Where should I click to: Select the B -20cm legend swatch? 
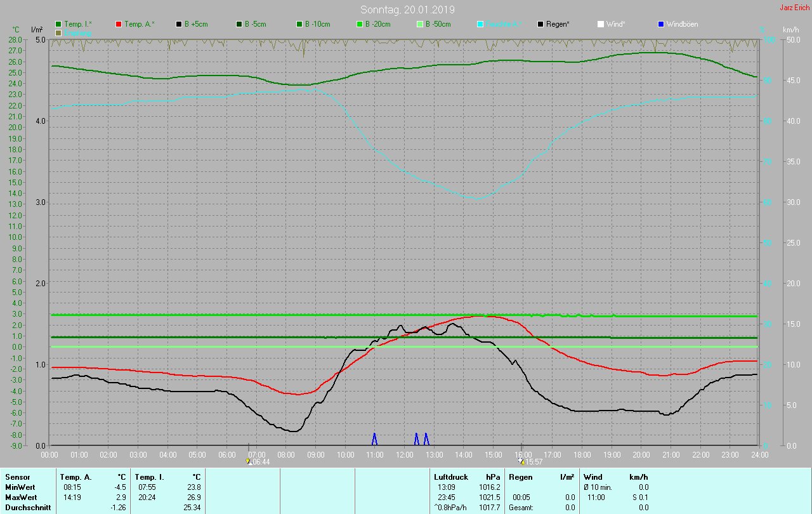pos(360,24)
